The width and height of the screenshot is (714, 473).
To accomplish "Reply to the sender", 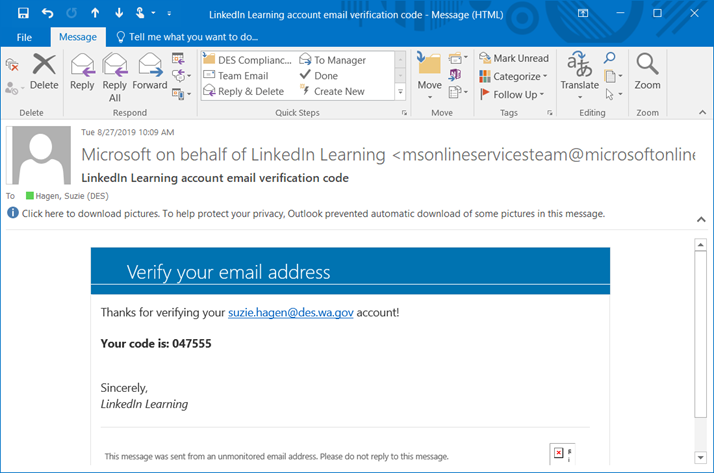I will tap(82, 72).
